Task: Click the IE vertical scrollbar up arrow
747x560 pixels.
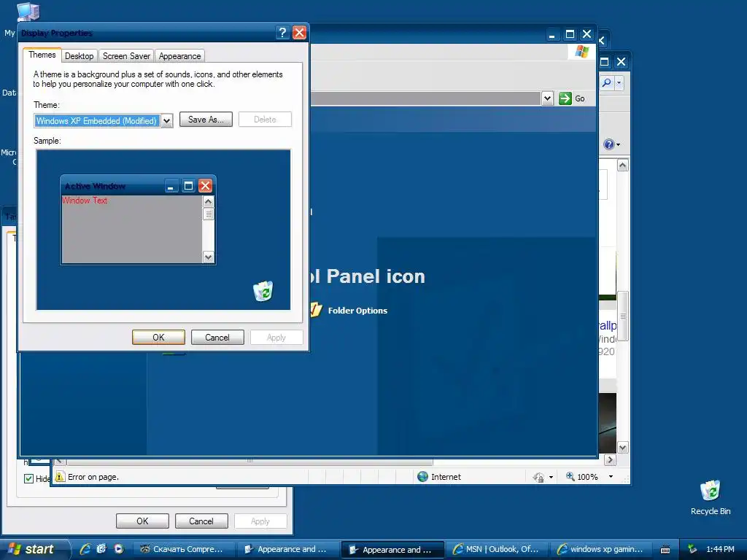Action: pos(623,166)
